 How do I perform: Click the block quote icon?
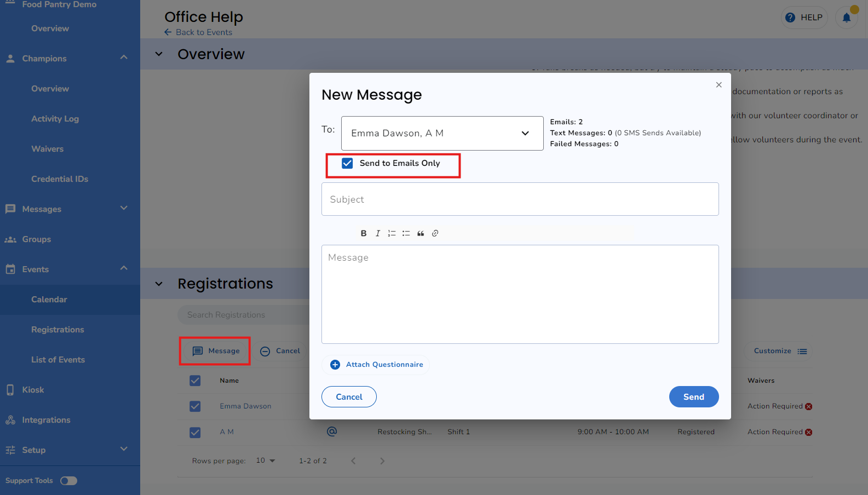point(421,233)
